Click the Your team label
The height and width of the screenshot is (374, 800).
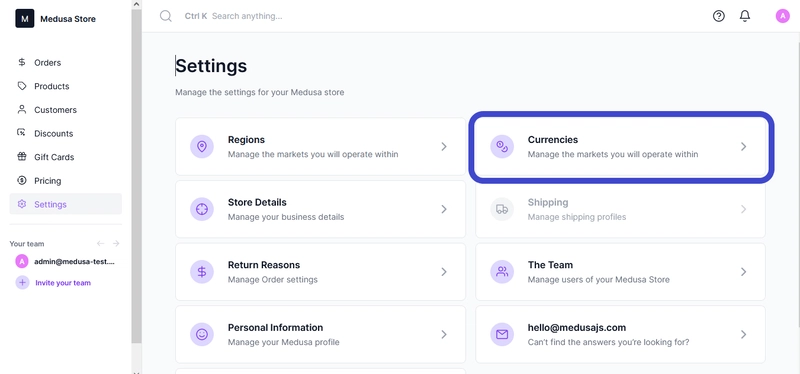tap(27, 243)
